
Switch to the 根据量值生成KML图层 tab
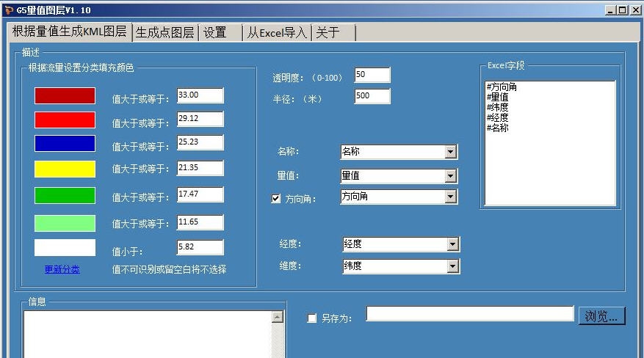coord(70,31)
